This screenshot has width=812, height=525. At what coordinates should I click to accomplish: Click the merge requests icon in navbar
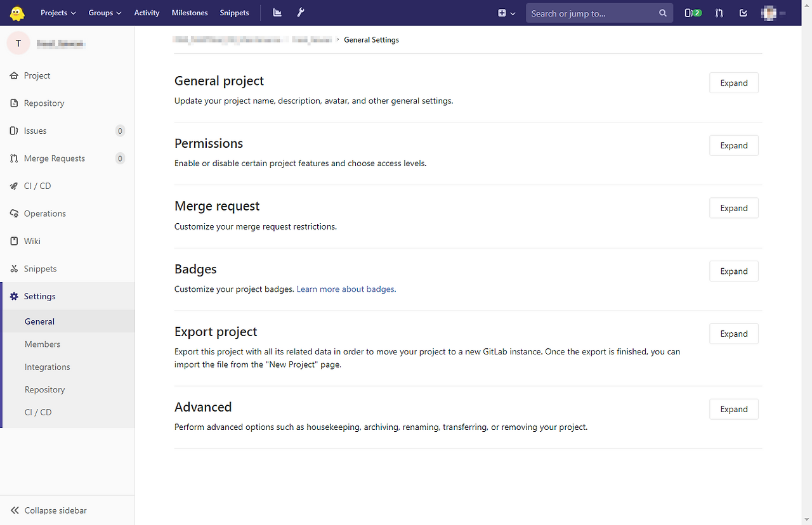[719, 13]
